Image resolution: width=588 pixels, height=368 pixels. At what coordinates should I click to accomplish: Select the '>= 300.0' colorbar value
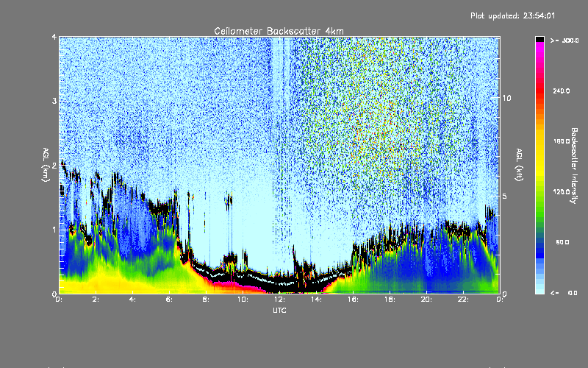point(564,40)
